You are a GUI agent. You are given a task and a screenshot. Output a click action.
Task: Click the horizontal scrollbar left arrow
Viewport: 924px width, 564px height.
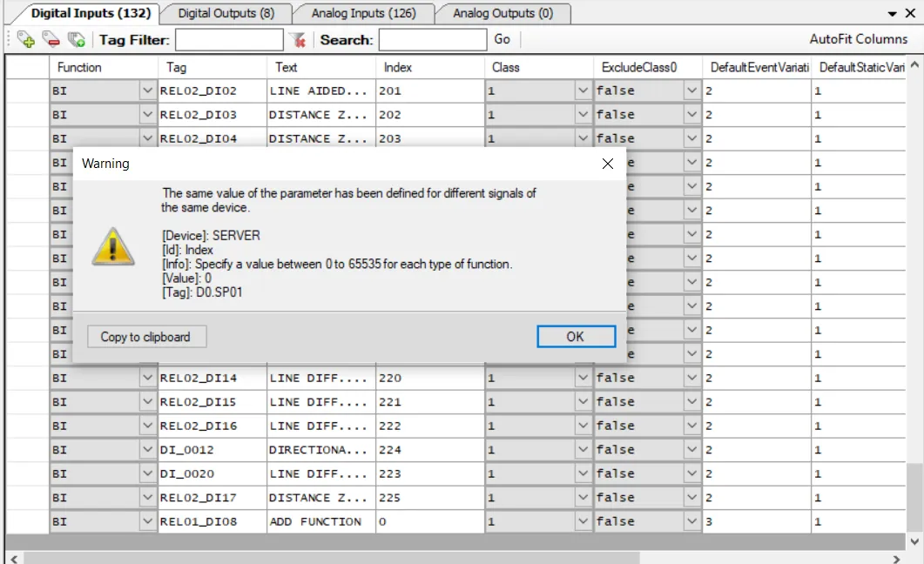tap(14, 559)
